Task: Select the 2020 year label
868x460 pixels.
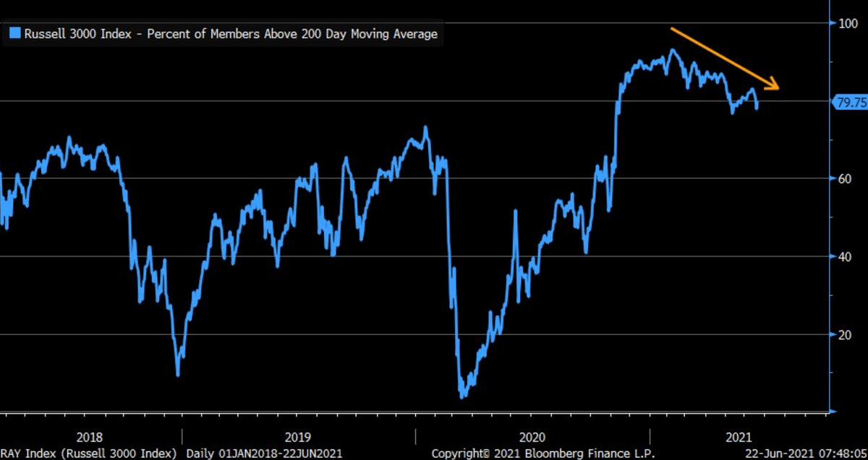Action: point(532,437)
